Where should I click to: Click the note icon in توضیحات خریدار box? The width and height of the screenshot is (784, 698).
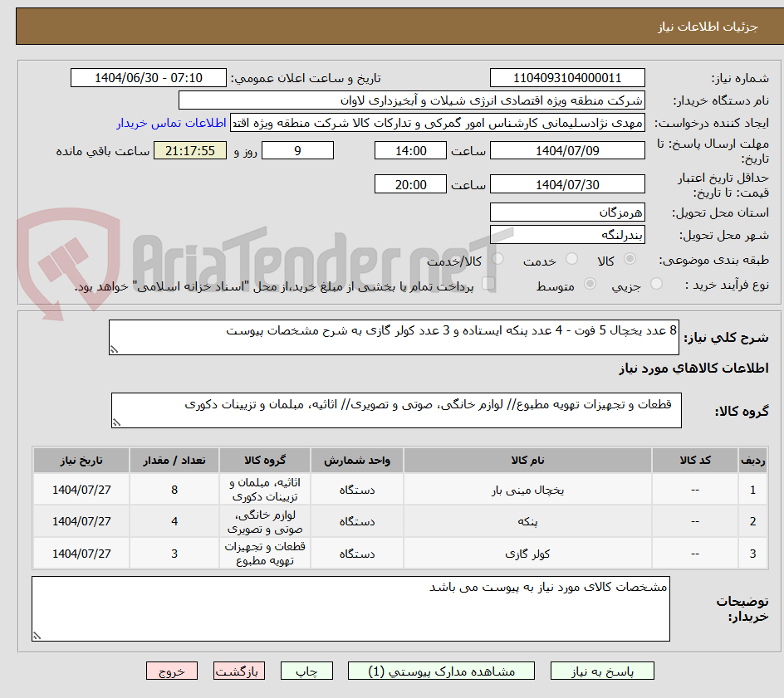35,633
